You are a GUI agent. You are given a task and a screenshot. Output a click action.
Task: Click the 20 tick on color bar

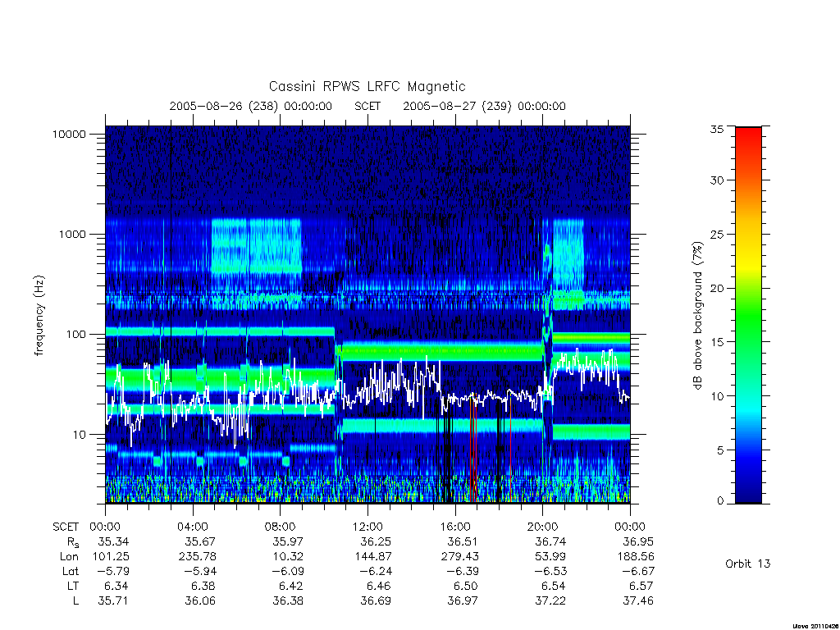tap(717, 288)
